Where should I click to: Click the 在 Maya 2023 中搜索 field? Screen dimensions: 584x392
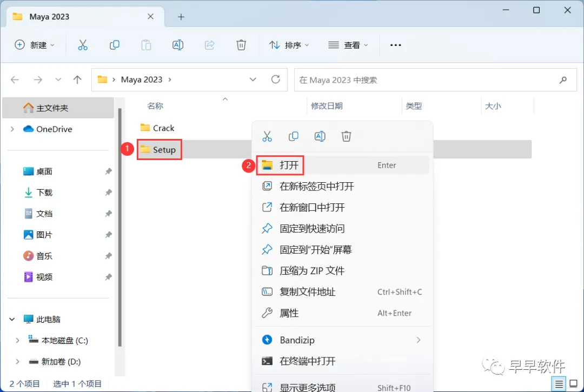click(x=435, y=79)
